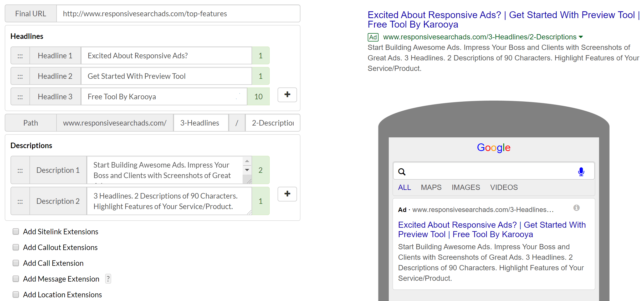644x301 pixels.
Task: Click the magnifier search icon in mobile preview
Action: 402,172
